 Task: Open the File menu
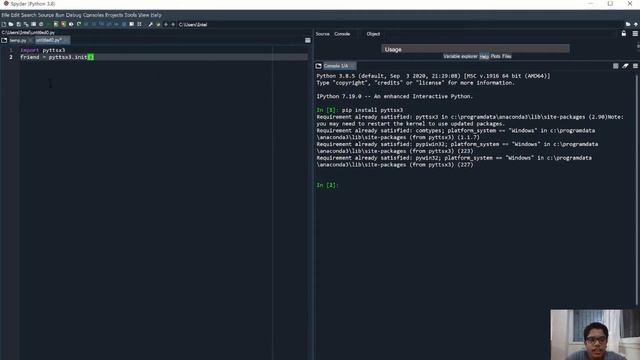click(x=5, y=15)
